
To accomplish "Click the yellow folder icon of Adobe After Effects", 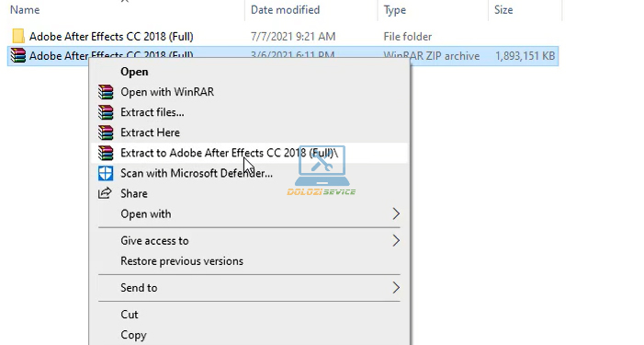I will tap(18, 36).
